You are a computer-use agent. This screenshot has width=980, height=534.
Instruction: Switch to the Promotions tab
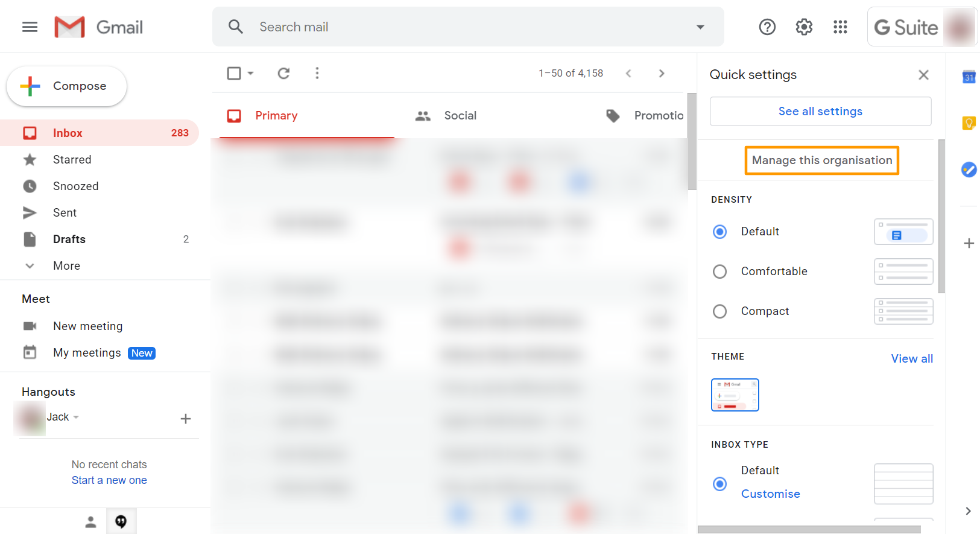[x=644, y=115]
